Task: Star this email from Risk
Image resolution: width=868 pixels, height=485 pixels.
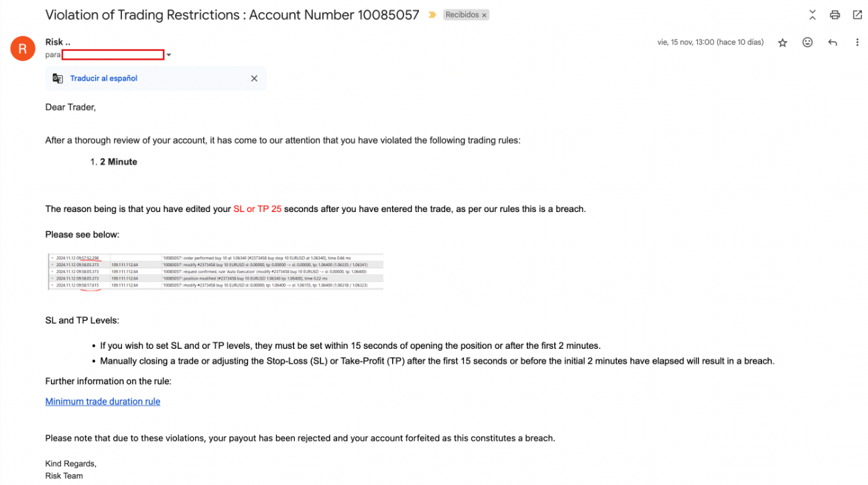Action: click(x=782, y=42)
